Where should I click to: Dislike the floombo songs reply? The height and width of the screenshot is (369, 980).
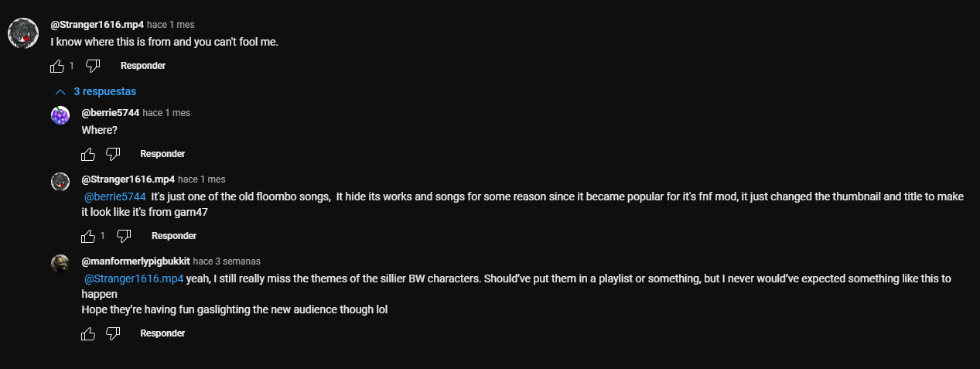click(x=124, y=235)
